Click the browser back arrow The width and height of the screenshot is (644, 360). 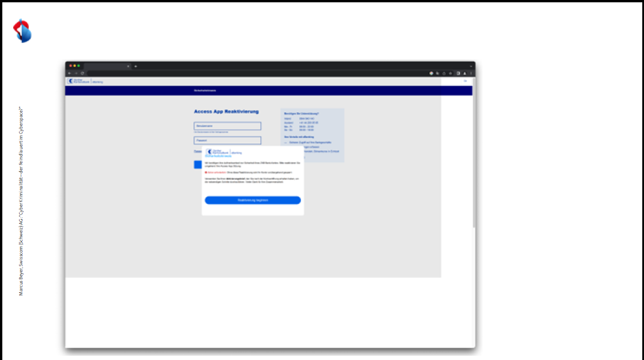point(69,73)
